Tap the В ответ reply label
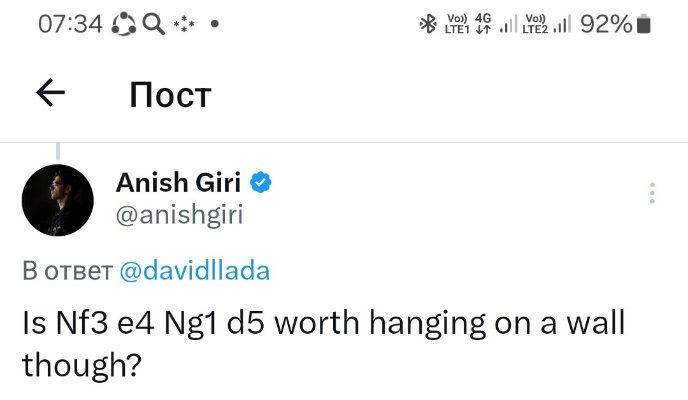This screenshot has width=688, height=400. point(67,271)
